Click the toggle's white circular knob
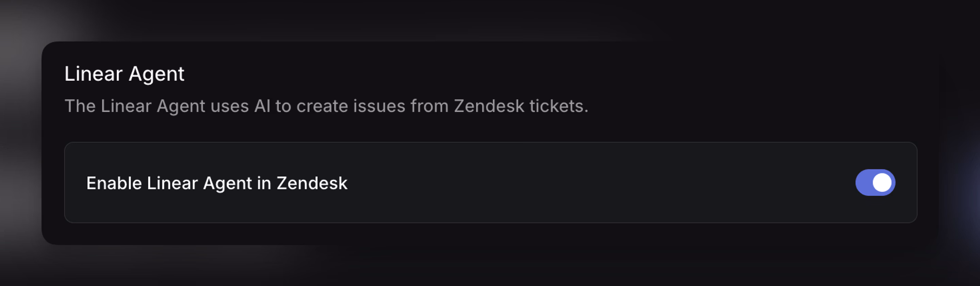Screen dimensions: 980x286 click(x=882, y=182)
